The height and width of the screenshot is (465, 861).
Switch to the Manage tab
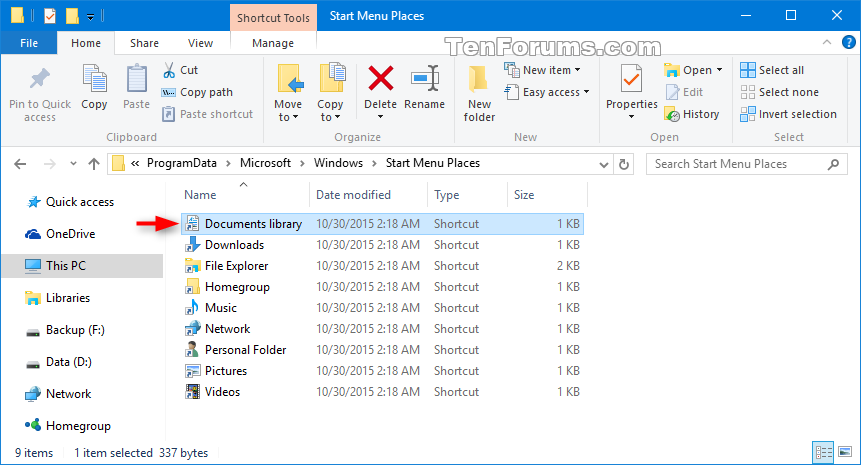[273, 43]
